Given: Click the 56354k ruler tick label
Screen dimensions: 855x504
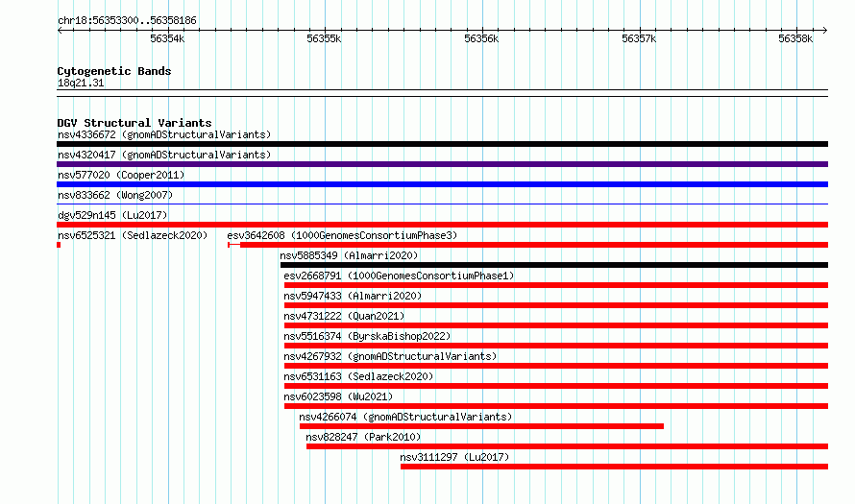Looking at the screenshot, I should click(167, 38).
